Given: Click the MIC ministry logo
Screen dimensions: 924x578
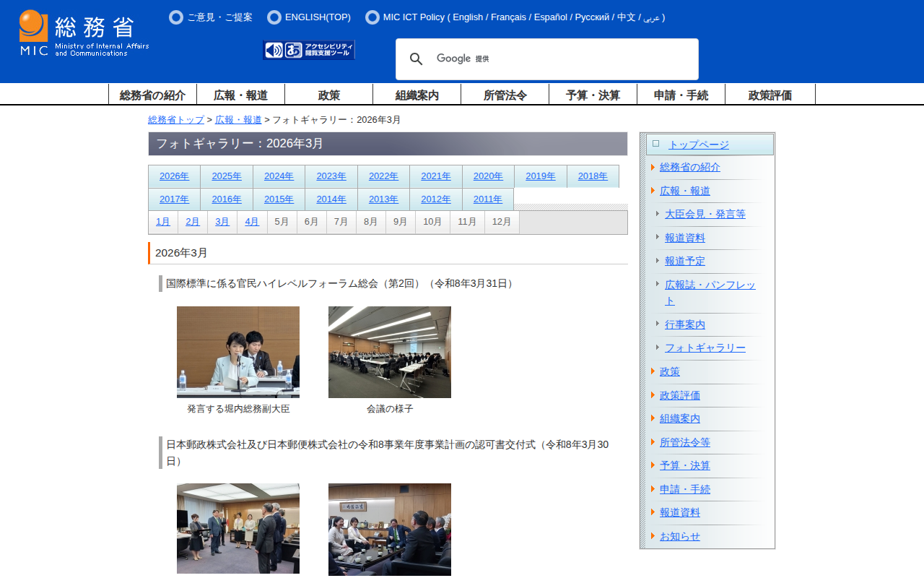Looking at the screenshot, I should tap(84, 33).
